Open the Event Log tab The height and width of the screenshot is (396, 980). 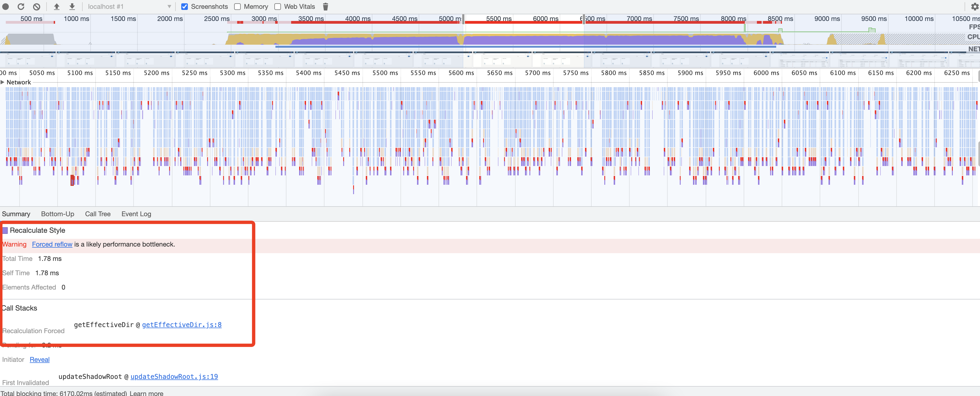[136, 214]
